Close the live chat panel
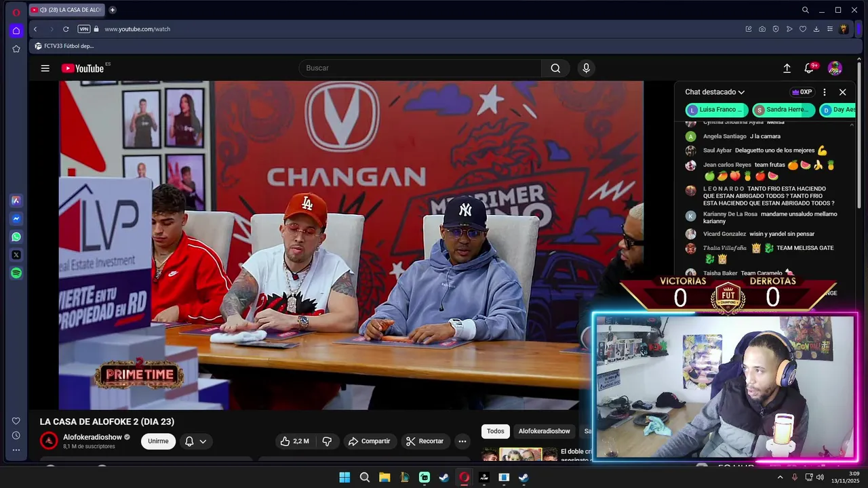Image resolution: width=868 pixels, height=488 pixels. pos(842,92)
